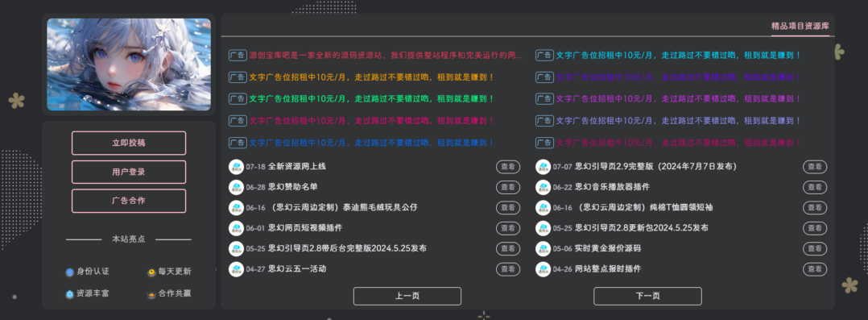868x320 pixels.
Task: Click the 合作共赢 label text
Action: (175, 294)
